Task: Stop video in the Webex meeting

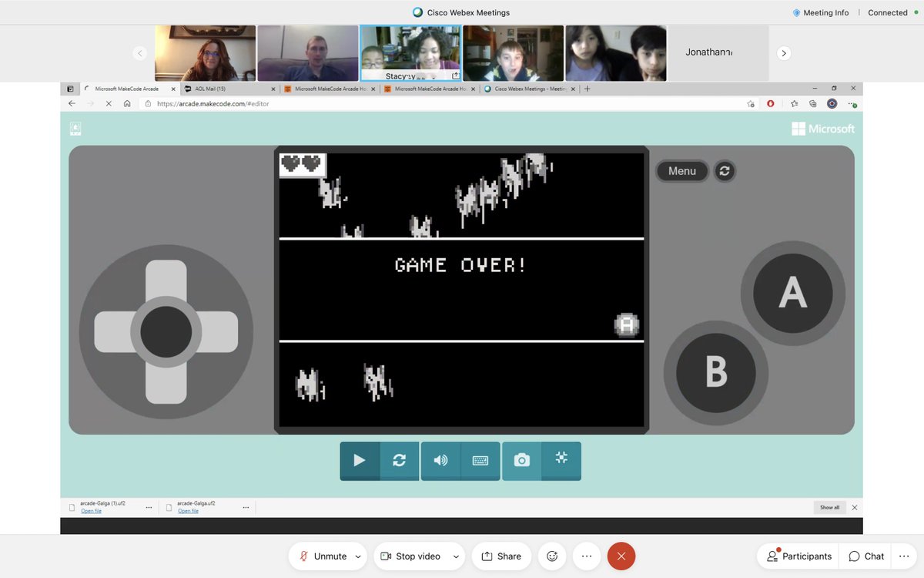Action: (x=410, y=556)
